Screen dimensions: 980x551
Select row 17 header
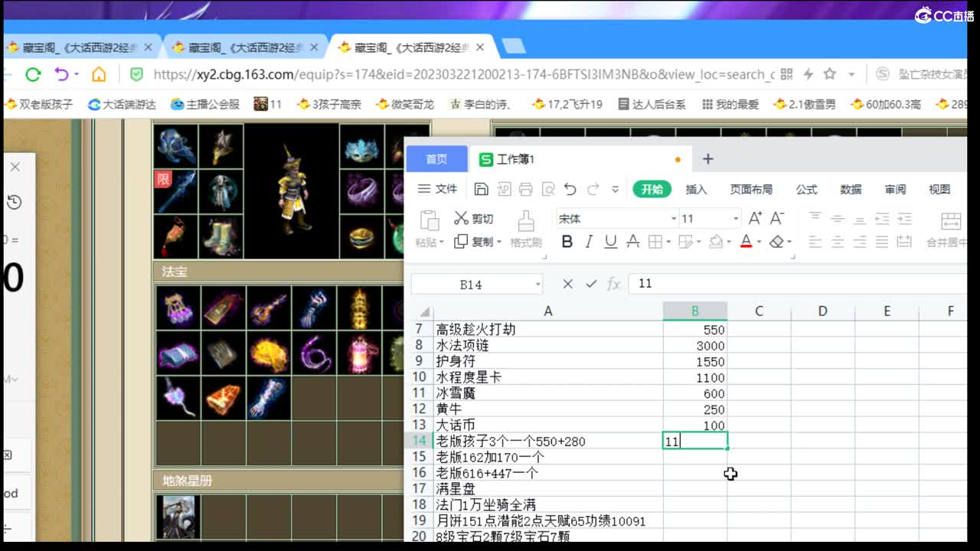(x=419, y=488)
